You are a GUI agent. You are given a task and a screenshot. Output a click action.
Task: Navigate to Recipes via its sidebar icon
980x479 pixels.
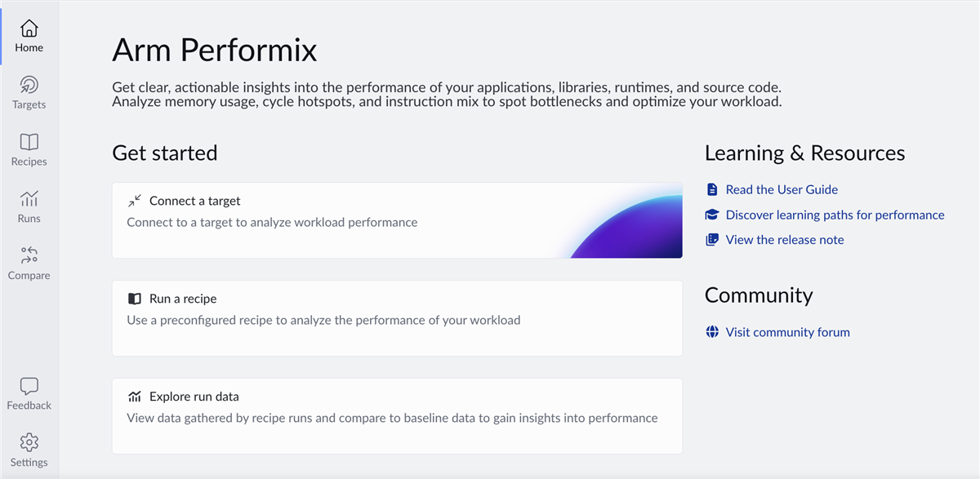click(29, 143)
